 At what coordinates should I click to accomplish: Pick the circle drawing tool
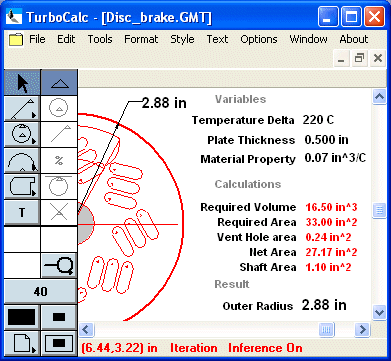pos(22,134)
